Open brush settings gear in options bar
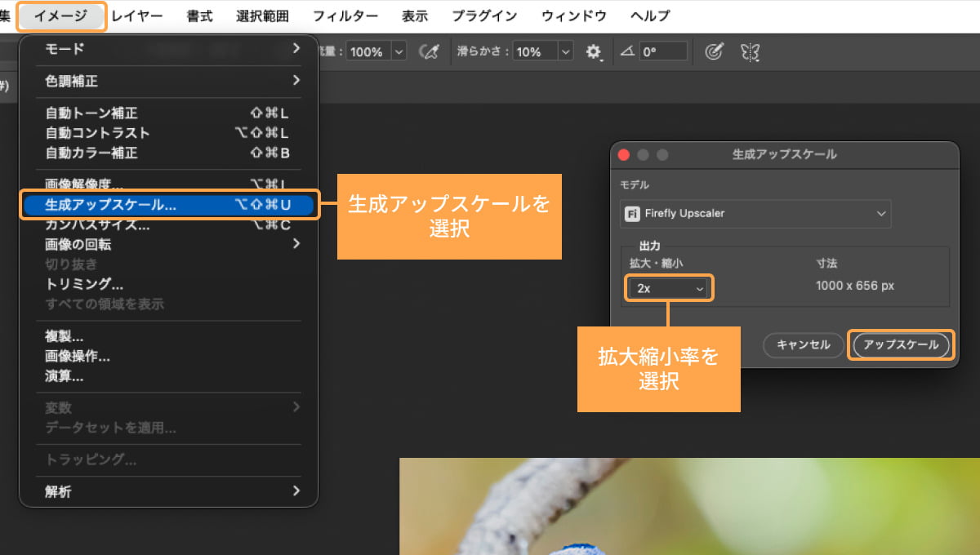The height and width of the screenshot is (555, 980). tap(594, 51)
